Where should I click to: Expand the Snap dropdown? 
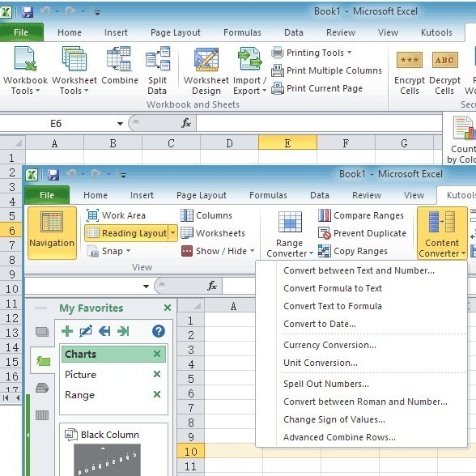(x=128, y=251)
